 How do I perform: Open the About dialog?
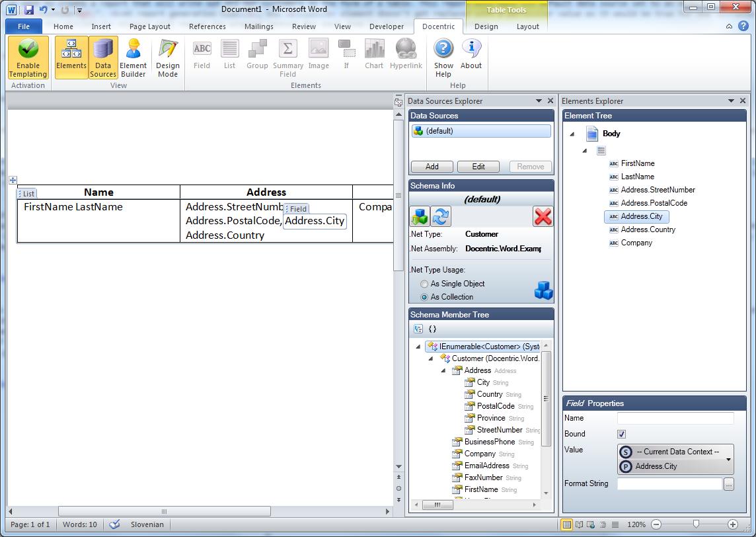471,54
